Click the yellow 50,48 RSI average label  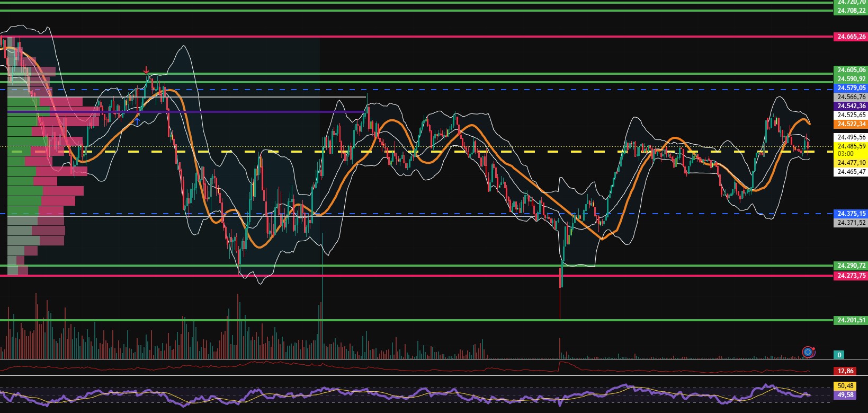pyautogui.click(x=845, y=386)
